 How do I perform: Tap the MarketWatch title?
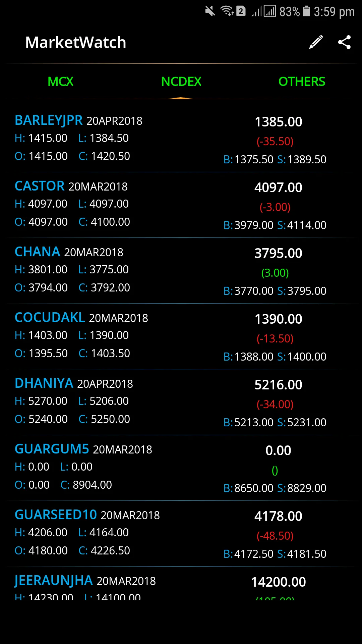click(76, 43)
